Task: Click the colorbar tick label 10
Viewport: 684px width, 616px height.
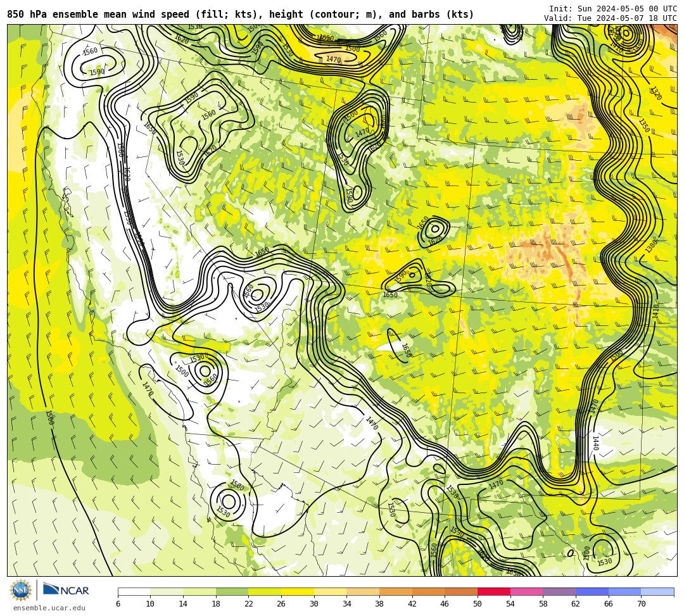Action: (x=151, y=604)
